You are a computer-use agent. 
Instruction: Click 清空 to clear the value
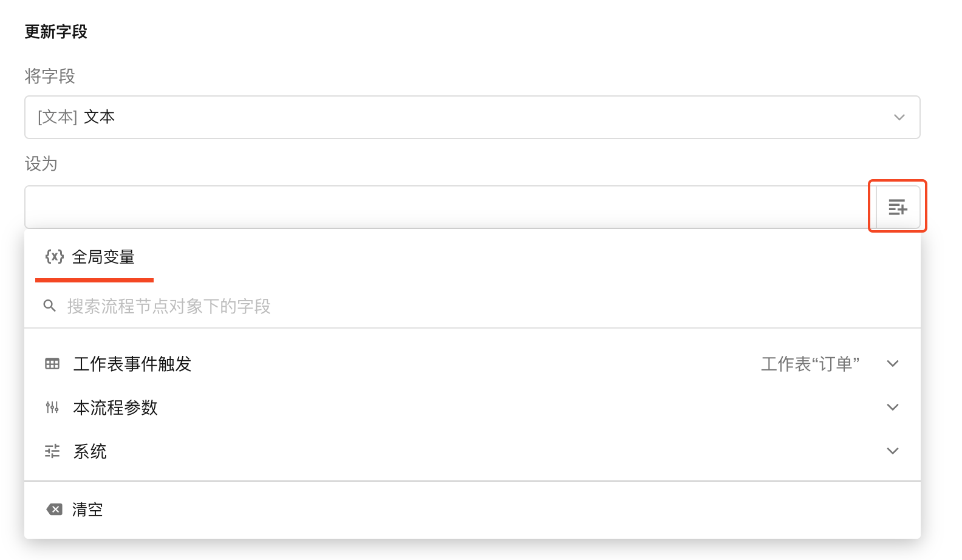tap(87, 510)
